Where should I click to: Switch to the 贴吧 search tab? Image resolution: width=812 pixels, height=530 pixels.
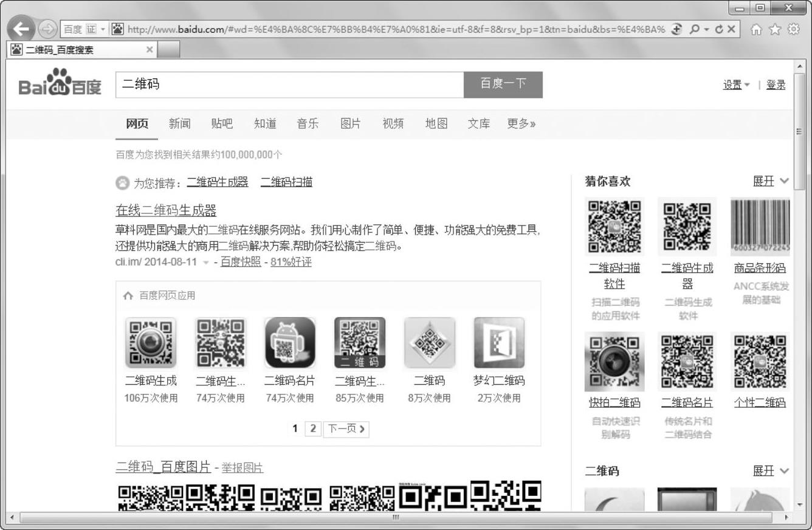(222, 124)
